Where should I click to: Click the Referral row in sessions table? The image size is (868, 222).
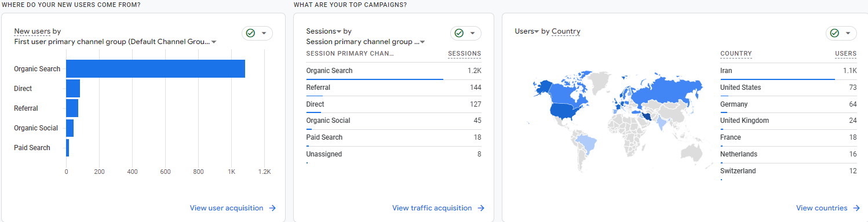[393, 88]
